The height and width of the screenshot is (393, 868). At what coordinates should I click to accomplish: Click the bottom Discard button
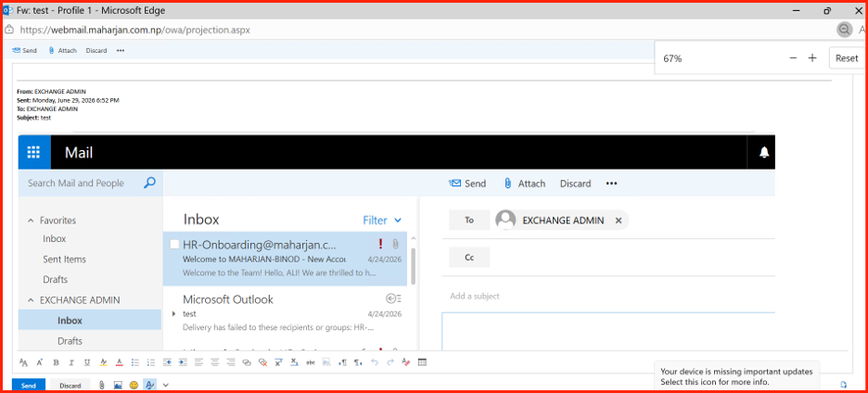[x=70, y=386]
